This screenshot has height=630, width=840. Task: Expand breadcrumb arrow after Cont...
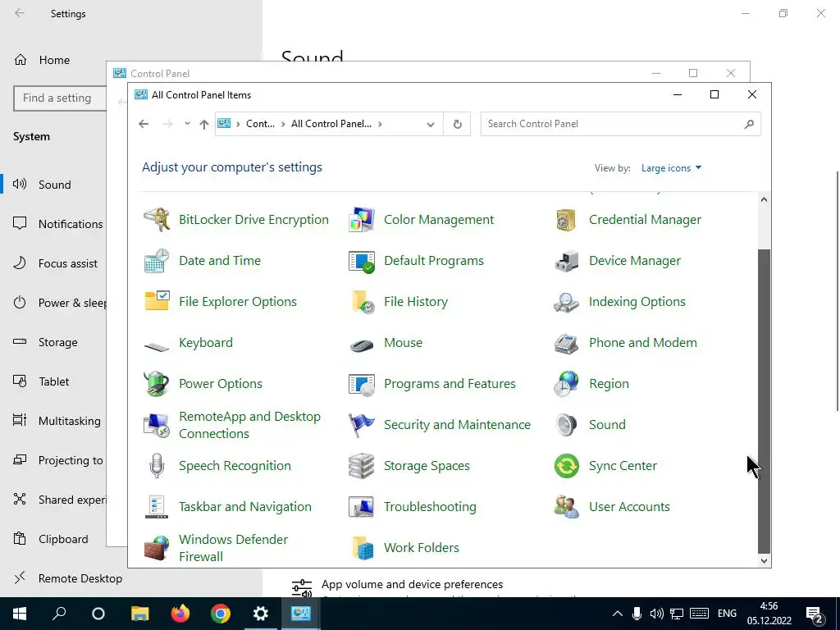(x=283, y=124)
